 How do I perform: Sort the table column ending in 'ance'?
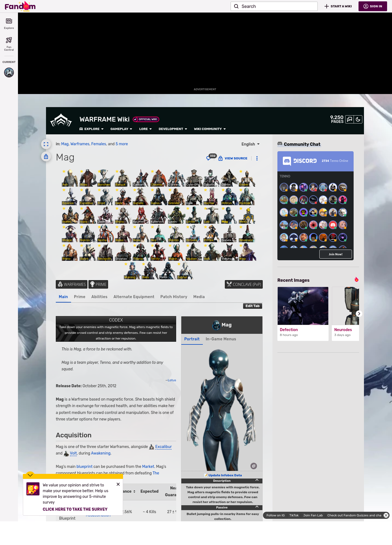[x=134, y=491]
